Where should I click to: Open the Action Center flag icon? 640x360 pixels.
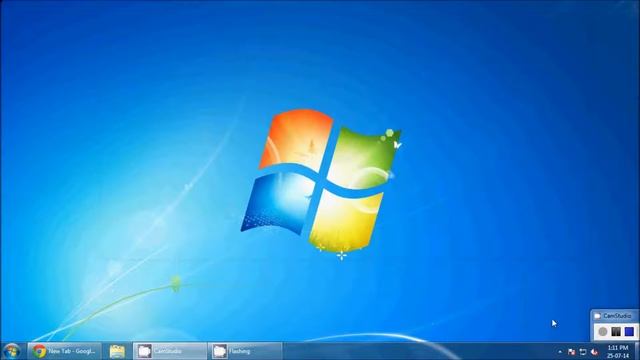571,351
